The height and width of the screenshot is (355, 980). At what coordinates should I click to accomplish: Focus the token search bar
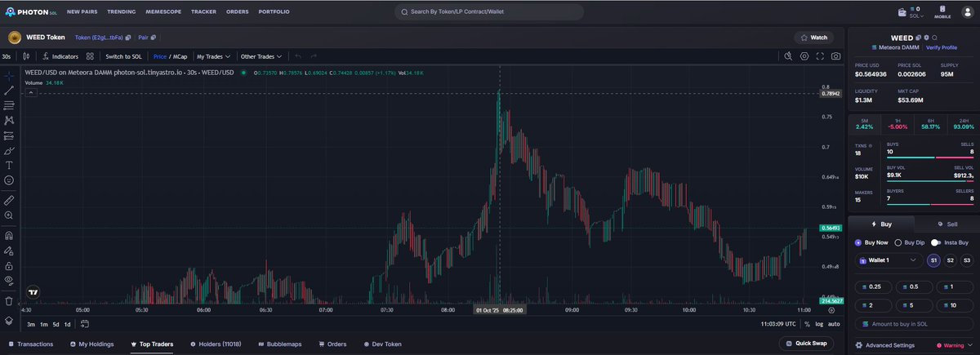[x=489, y=12]
